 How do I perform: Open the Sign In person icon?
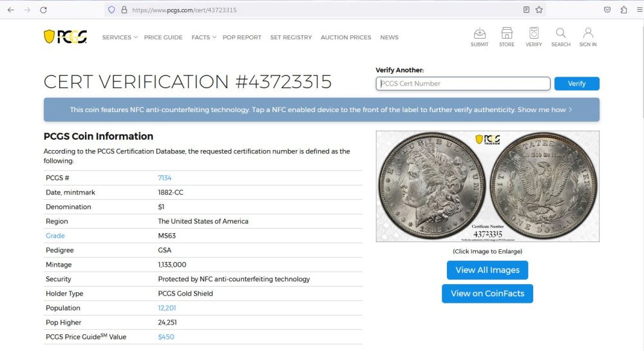[588, 37]
